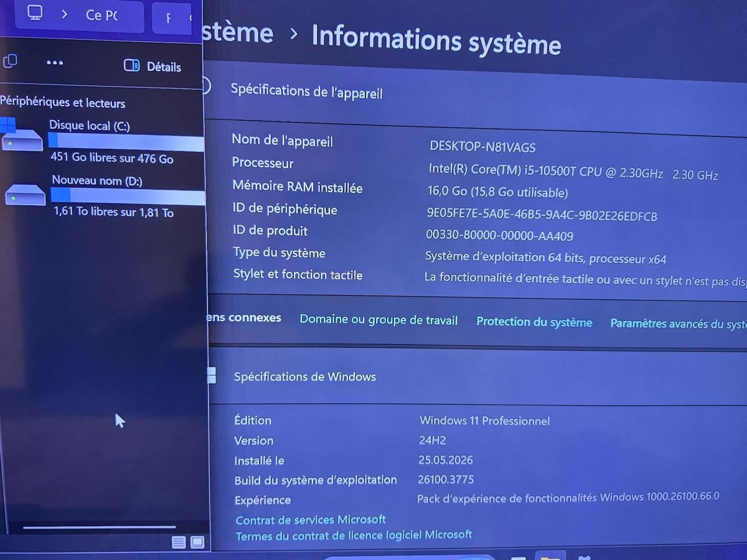Screen dimensions: 747x560
Task: Open Contrat de services Microsoft link
Action: click(311, 520)
